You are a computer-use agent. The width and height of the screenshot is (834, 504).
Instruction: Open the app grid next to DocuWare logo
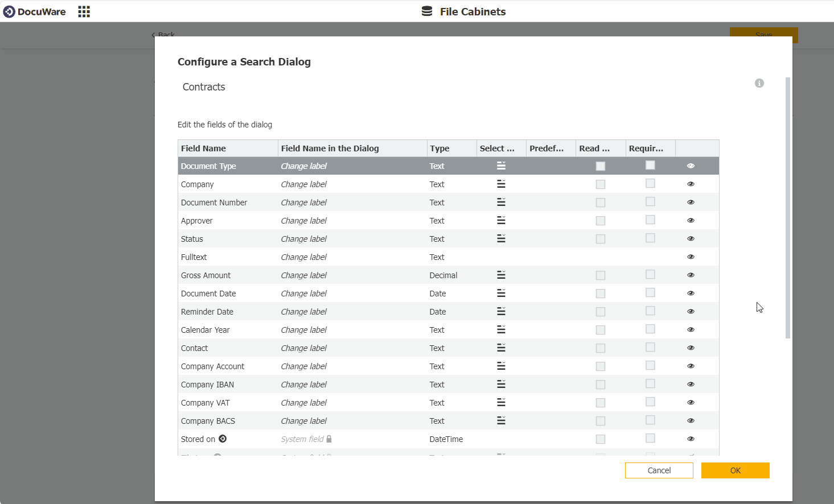tap(84, 11)
